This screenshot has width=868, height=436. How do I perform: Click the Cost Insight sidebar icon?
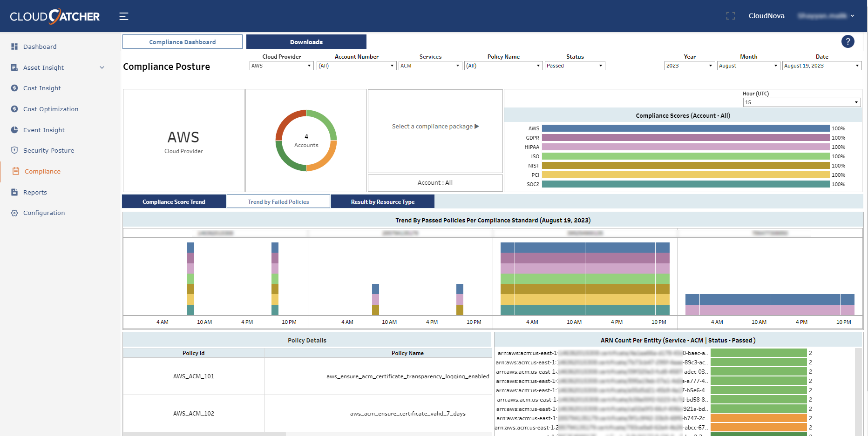point(14,88)
